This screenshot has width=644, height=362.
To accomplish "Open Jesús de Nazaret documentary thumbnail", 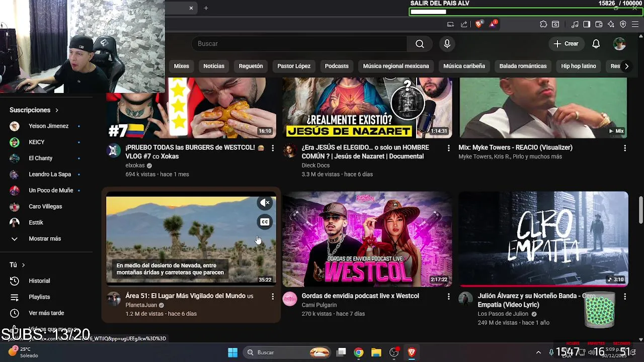I will (x=367, y=108).
